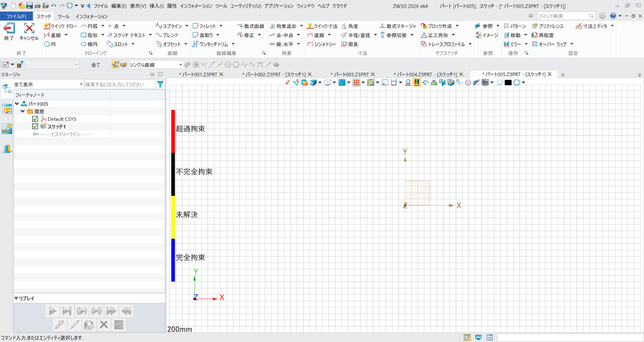Viewport: 644px width, 342px height.
Task: Click the filter funnel icon in manager
Action: click(160, 85)
